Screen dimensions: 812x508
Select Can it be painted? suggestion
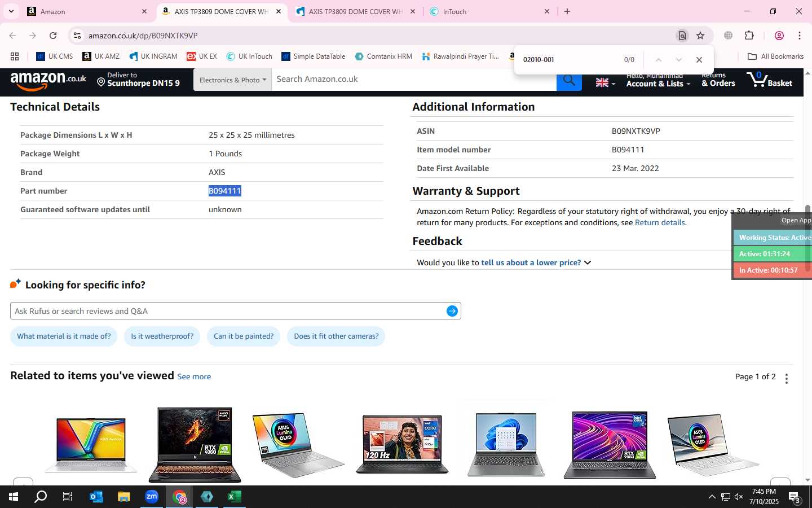pyautogui.click(x=244, y=336)
